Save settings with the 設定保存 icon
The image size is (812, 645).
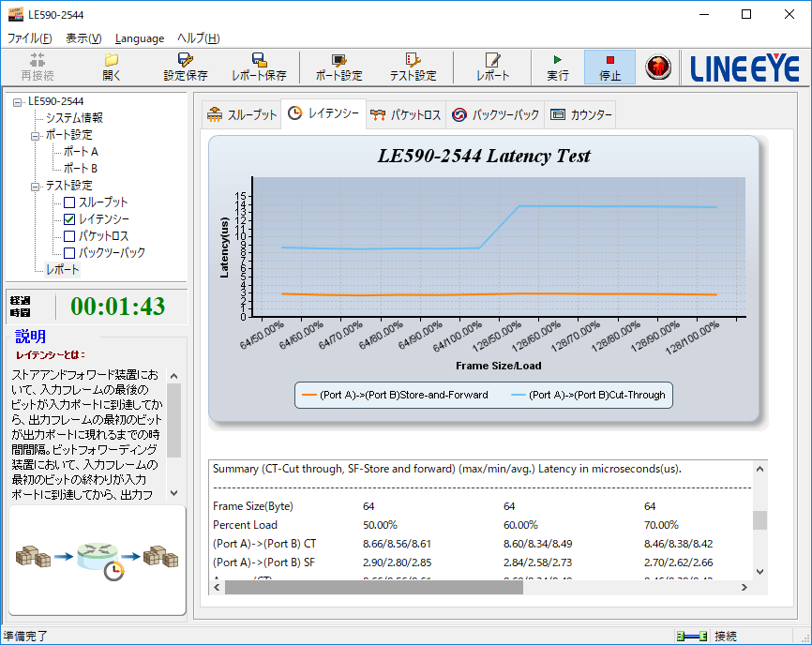186,67
